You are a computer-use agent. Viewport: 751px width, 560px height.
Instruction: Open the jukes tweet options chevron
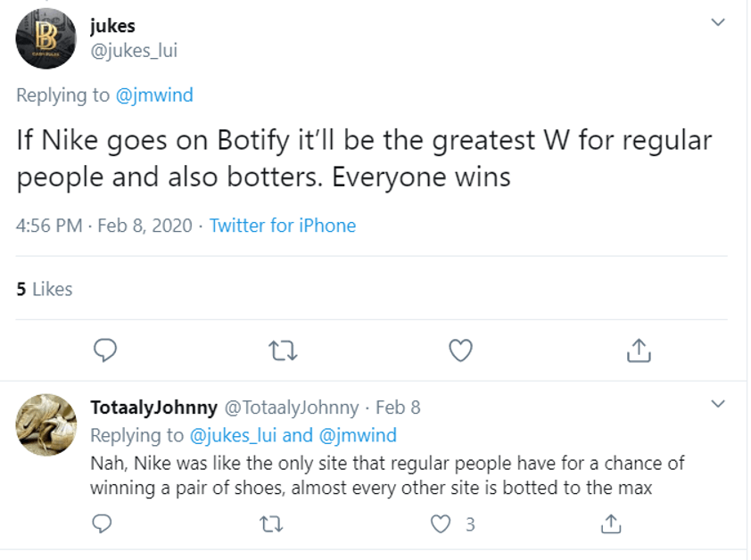(x=717, y=22)
